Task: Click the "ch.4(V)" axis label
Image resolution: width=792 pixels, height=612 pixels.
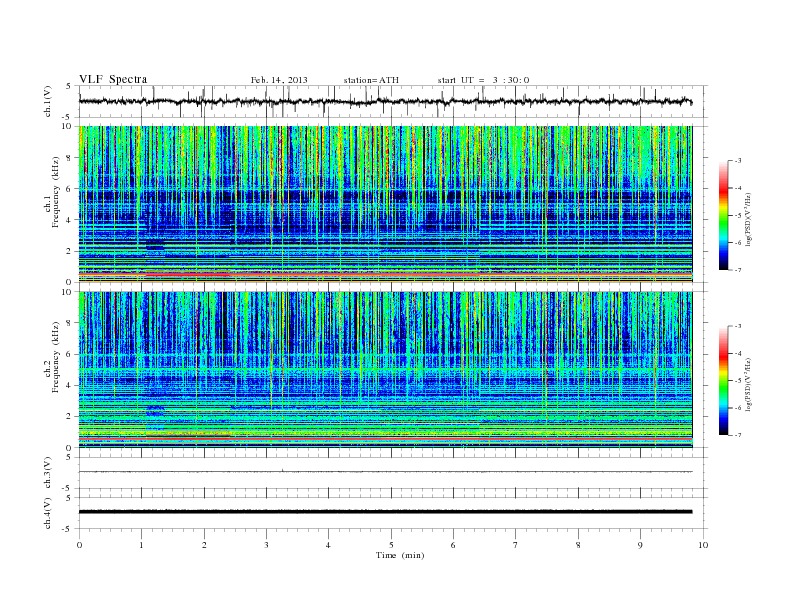Action: tap(48, 513)
